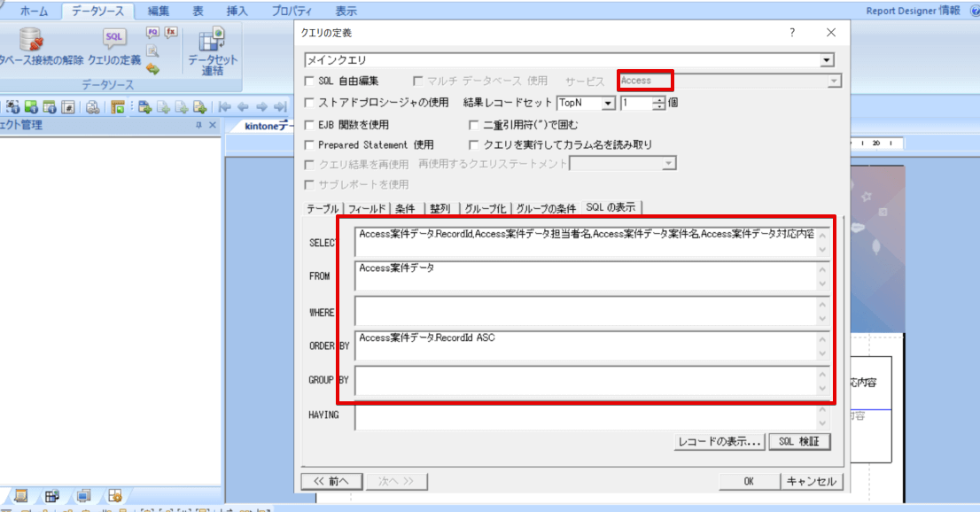The width and height of the screenshot is (980, 512).
Task: Click the record count spinner arrows
Action: pyautogui.click(x=658, y=103)
